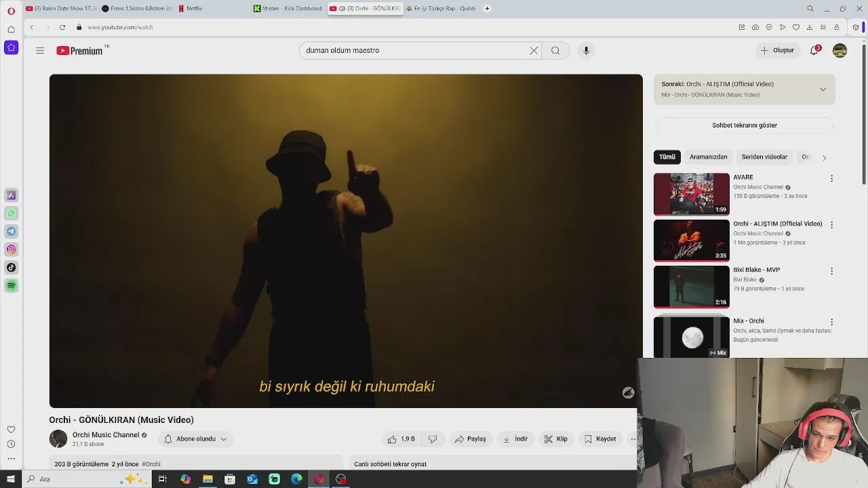Viewport: 868px width, 488px height.
Task: Select the Tümü filter chip
Action: [667, 157]
